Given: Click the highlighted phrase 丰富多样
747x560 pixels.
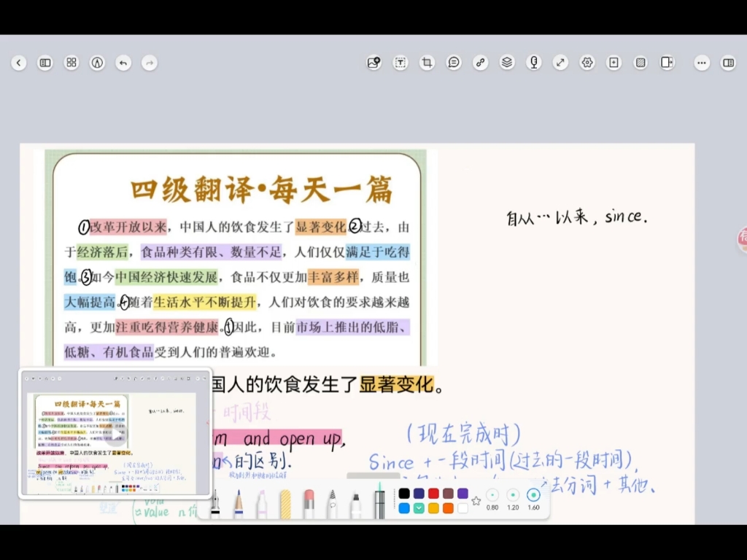Looking at the screenshot, I should click(333, 277).
